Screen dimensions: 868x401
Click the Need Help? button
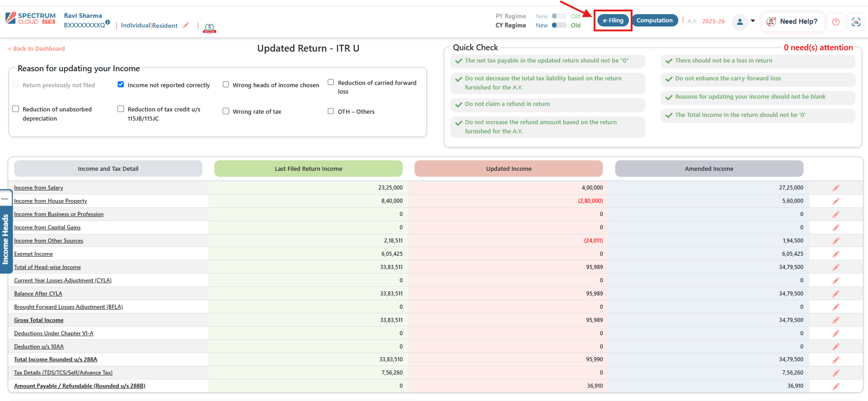793,21
